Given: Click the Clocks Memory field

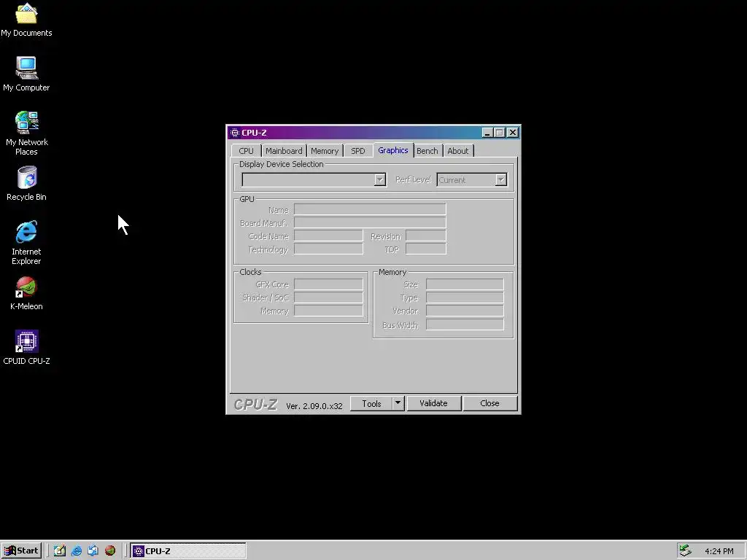Looking at the screenshot, I should coord(328,311).
